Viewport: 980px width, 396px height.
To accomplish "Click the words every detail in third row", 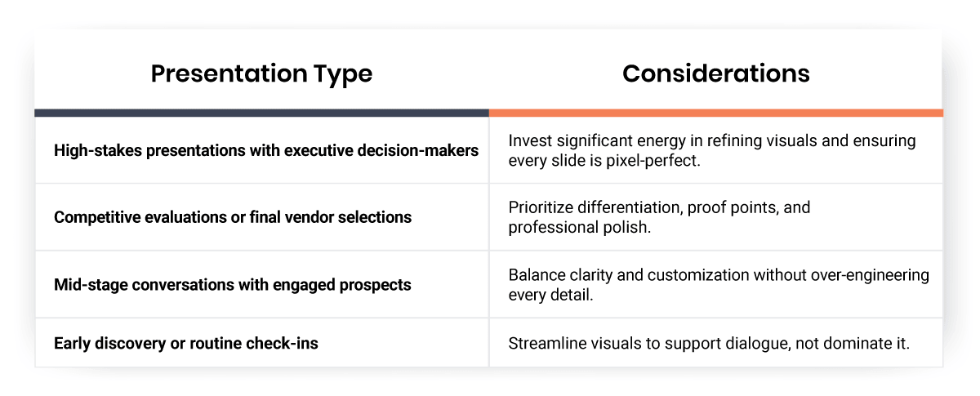I will (x=550, y=294).
